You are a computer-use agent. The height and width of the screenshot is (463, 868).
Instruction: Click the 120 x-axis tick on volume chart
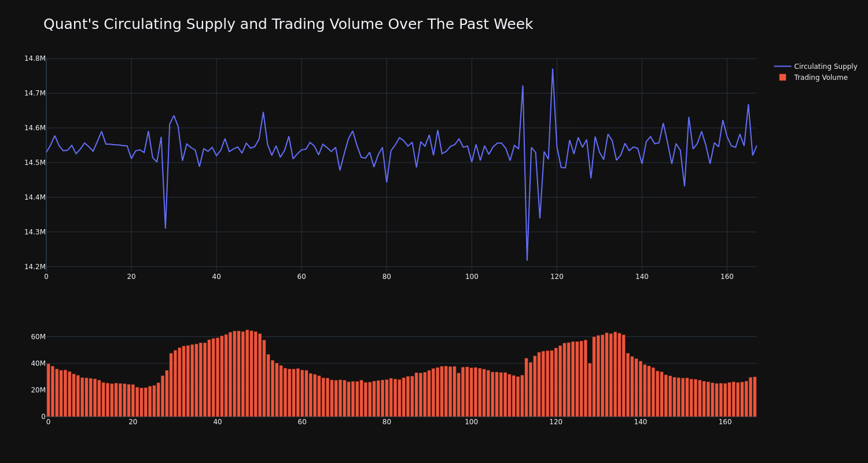(556, 422)
